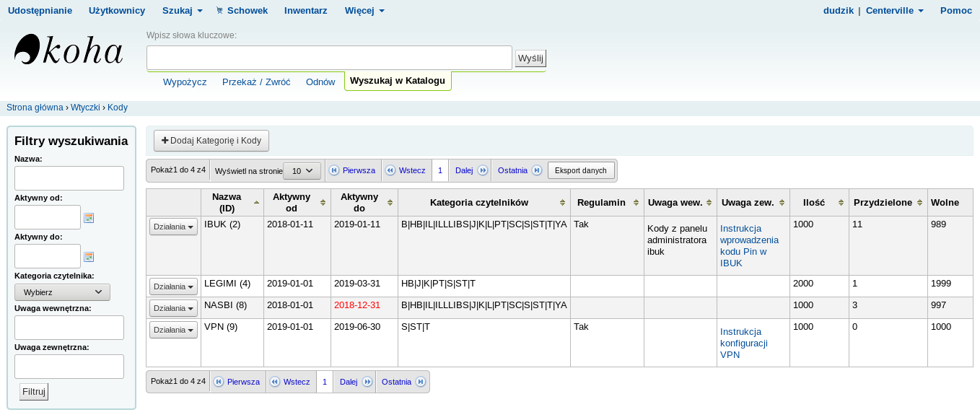
Task: Click the calendar icon beside Aktywny od
Action: pos(89,218)
